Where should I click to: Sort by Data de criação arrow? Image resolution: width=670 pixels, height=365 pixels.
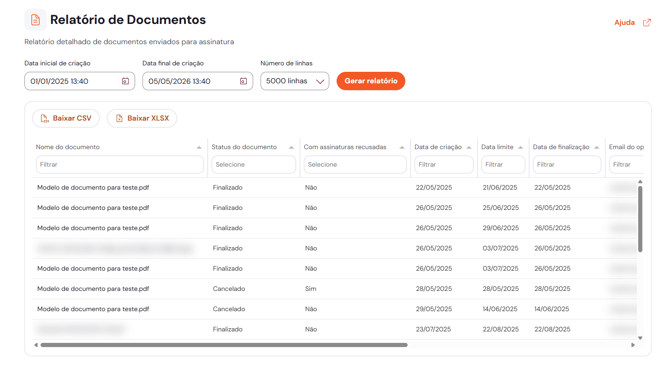pyautogui.click(x=469, y=147)
